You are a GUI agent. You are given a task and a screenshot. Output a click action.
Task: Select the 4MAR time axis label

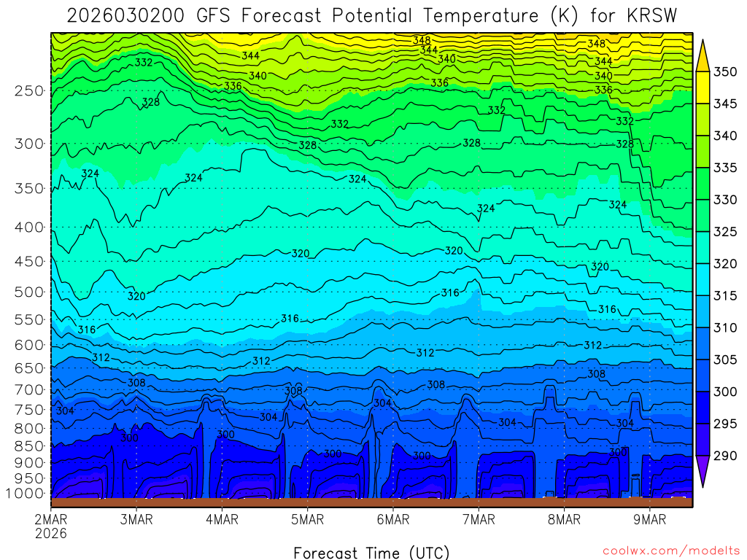222,519
